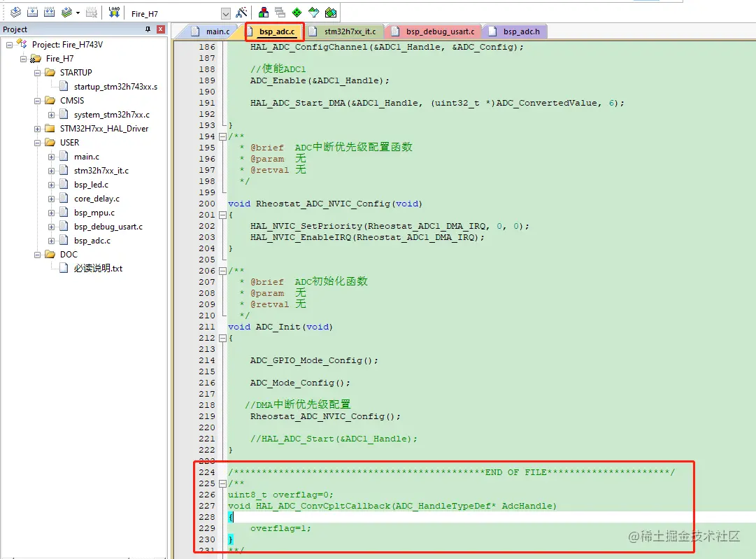
Task: Expand the STM32H7xx_HAL_Driver group
Action: tap(37, 129)
